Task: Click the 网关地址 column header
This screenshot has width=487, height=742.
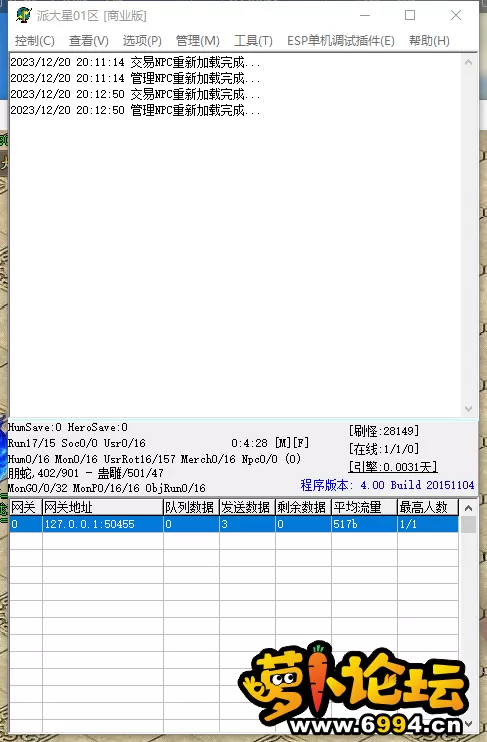Action: [103, 507]
